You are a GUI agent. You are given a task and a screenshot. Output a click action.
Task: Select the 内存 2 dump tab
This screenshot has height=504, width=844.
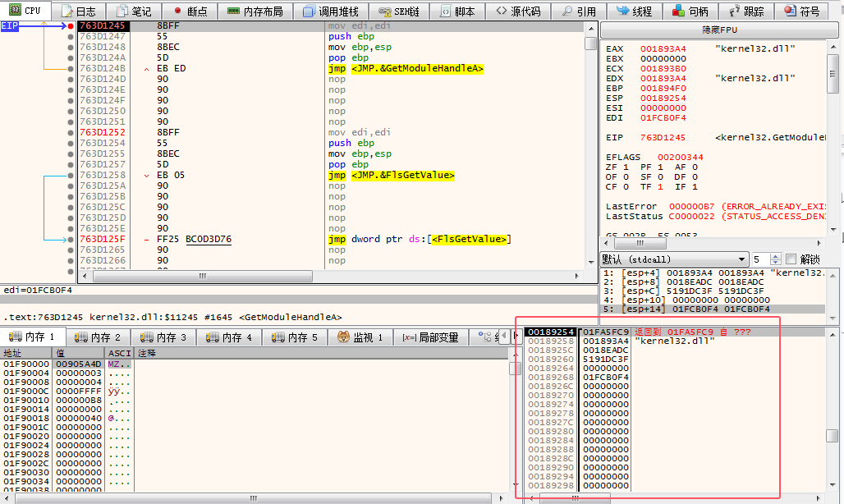click(x=98, y=337)
